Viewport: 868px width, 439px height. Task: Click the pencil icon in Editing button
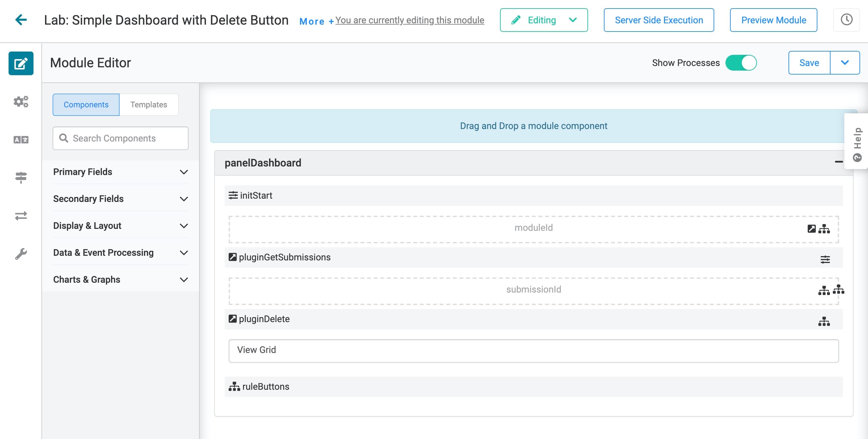[516, 20]
